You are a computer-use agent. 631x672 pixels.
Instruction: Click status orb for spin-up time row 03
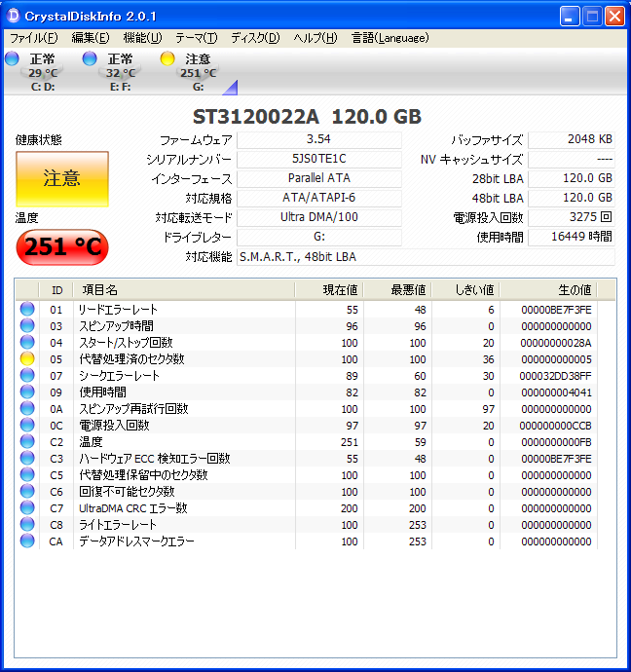pos(27,325)
